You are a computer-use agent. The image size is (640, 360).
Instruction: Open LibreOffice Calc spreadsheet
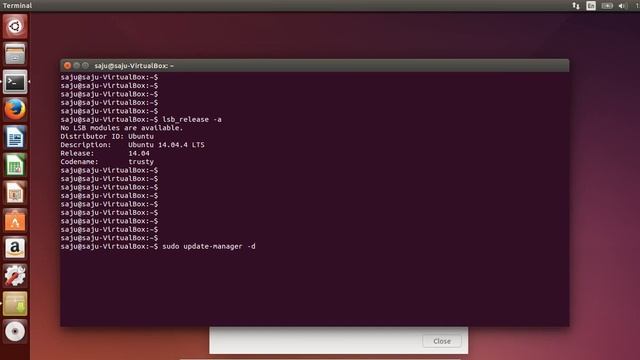click(15, 165)
